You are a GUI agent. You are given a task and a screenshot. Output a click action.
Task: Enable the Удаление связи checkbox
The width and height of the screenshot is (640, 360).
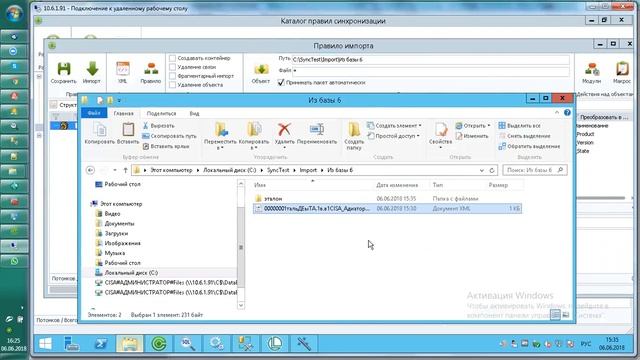tap(173, 67)
